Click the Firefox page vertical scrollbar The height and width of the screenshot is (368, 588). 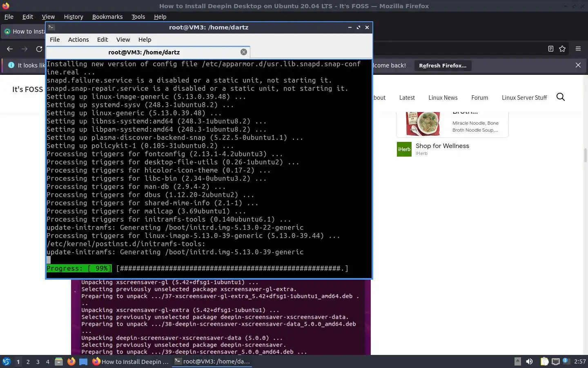585,155
